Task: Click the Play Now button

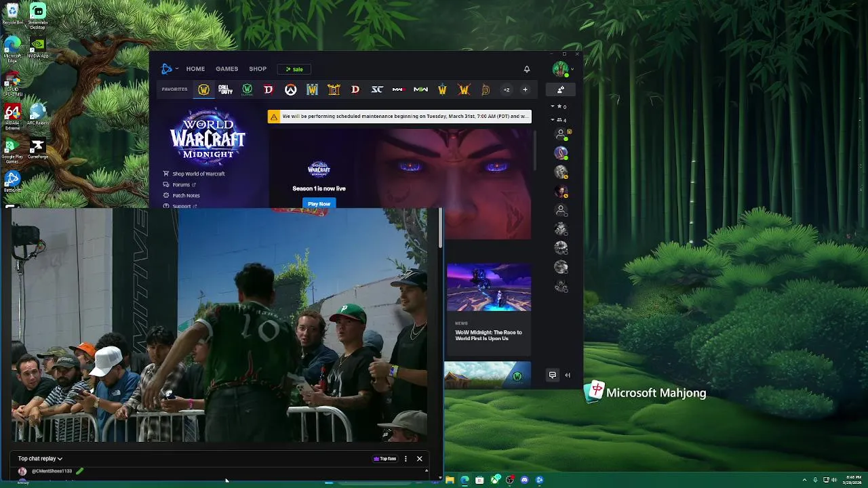Action: pos(319,203)
